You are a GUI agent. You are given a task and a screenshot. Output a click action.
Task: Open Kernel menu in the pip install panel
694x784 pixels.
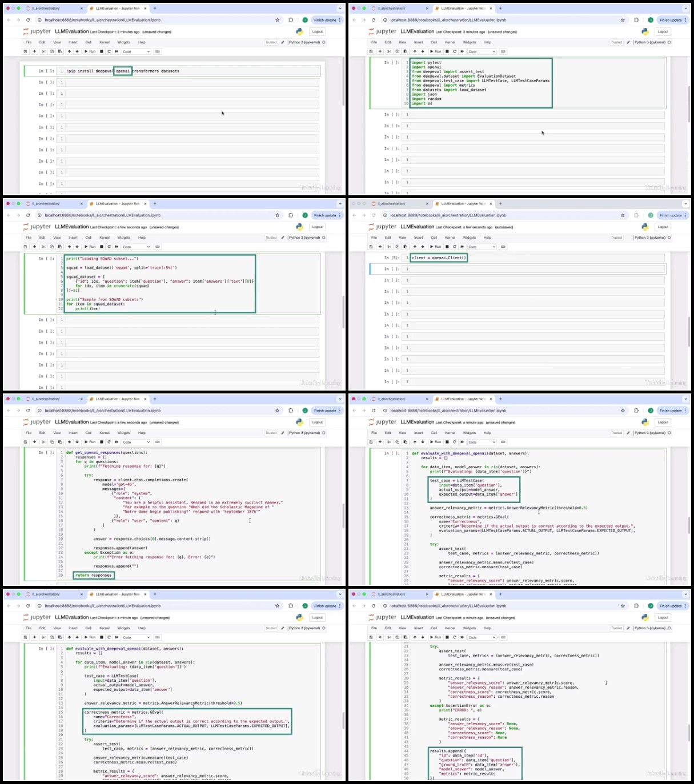click(x=105, y=42)
